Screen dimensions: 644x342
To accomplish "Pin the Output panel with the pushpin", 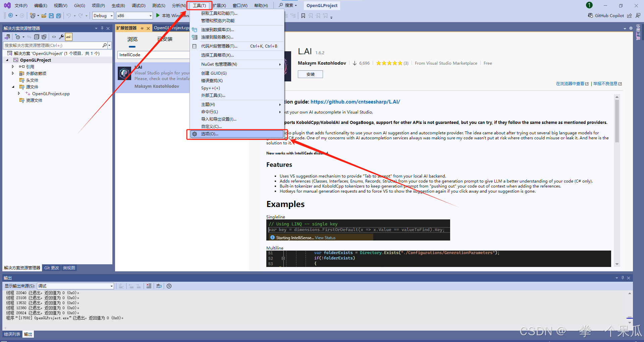I will (623, 278).
